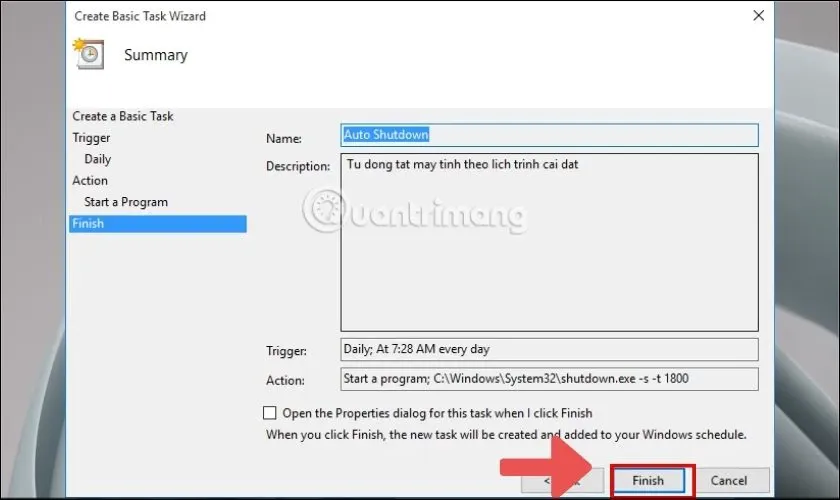Click the Create Basic Task Wizard title bar
This screenshot has height=500, width=840.
point(400,16)
